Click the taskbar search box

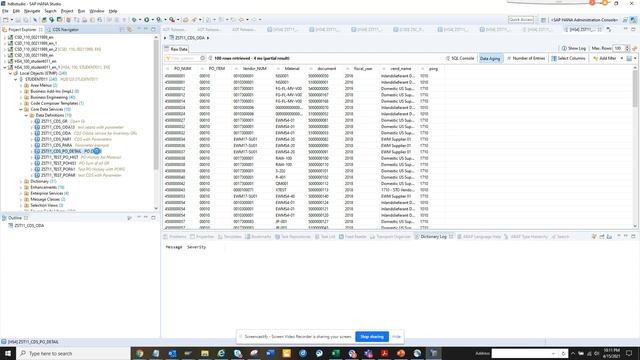73,353
